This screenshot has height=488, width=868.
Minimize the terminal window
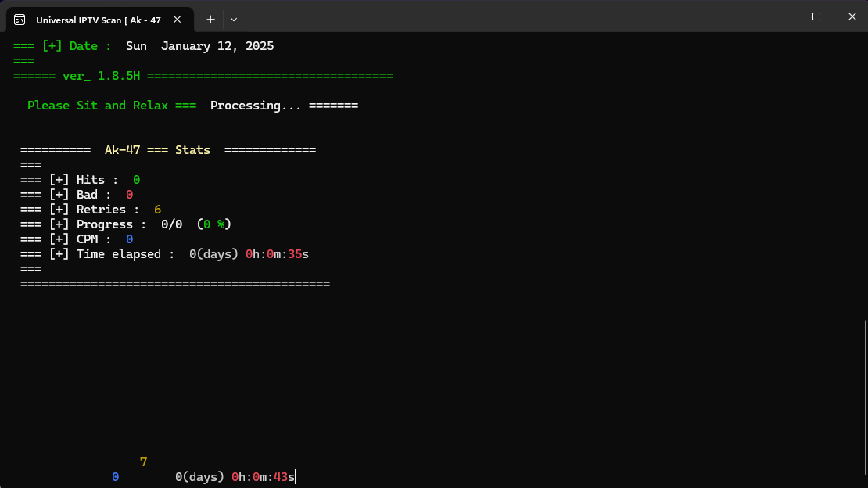(780, 16)
